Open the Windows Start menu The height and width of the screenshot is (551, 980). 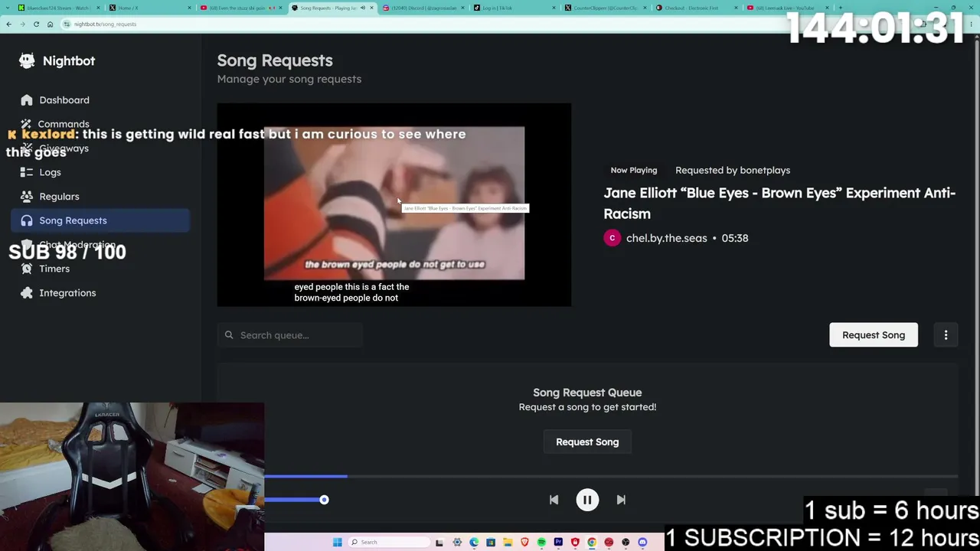click(337, 543)
